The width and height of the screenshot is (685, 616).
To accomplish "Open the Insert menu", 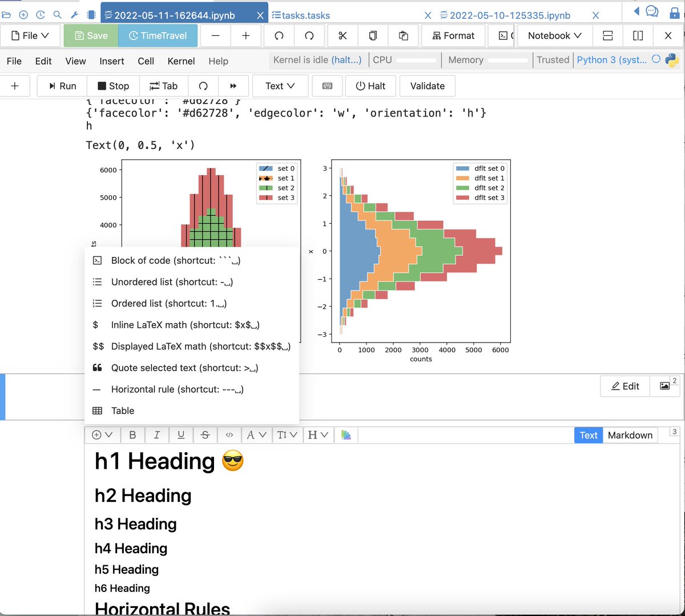I will pos(112,61).
